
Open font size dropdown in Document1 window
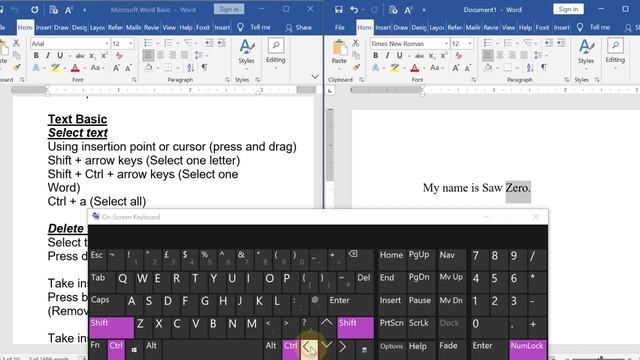coord(470,44)
